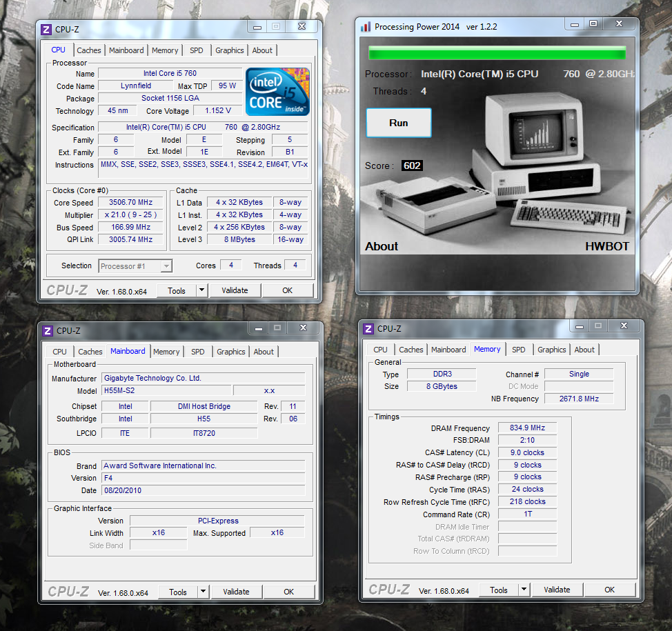
Task: Open Caches tab in Mainboard window
Action: (x=90, y=352)
